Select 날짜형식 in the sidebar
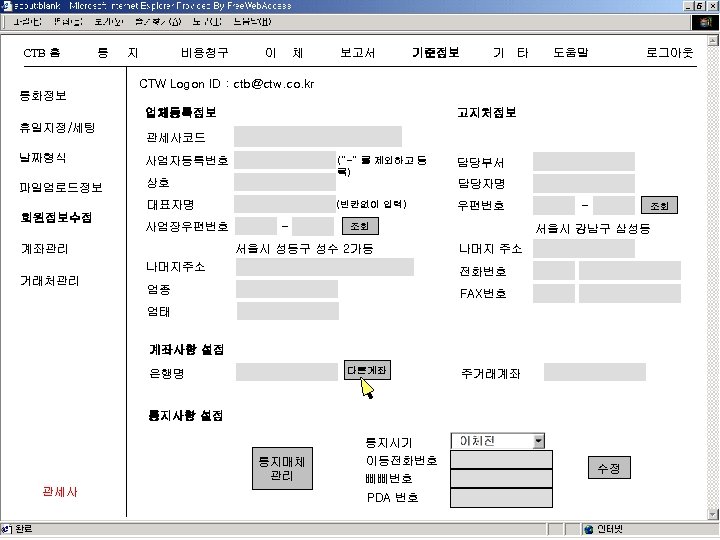Image resolution: width=720 pixels, height=540 pixels. (43, 158)
